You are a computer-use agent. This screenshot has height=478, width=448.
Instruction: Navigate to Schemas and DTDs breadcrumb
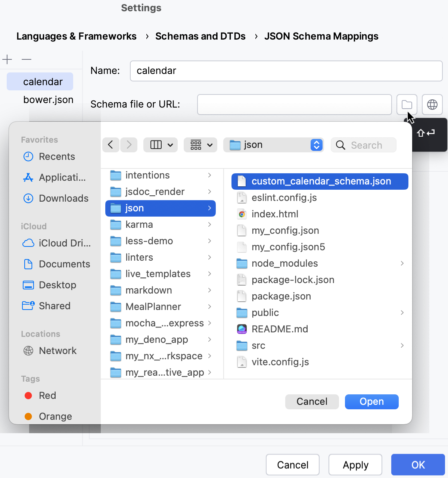pyautogui.click(x=200, y=36)
